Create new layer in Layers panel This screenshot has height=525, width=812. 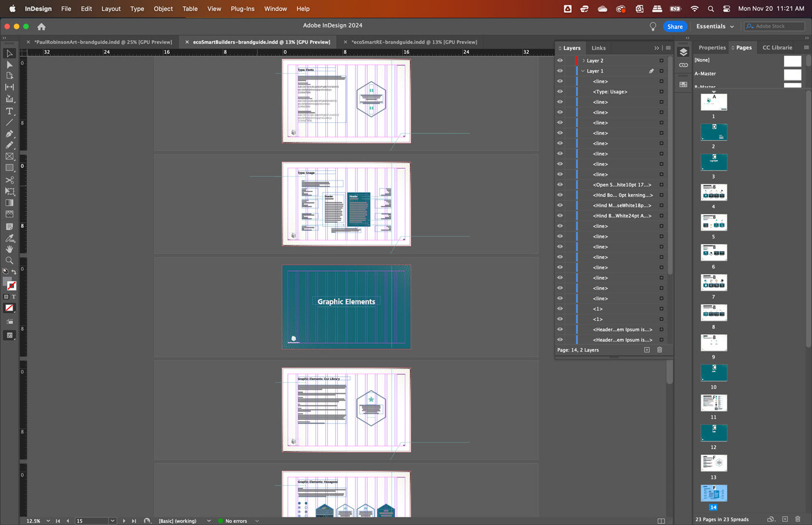[647, 350]
